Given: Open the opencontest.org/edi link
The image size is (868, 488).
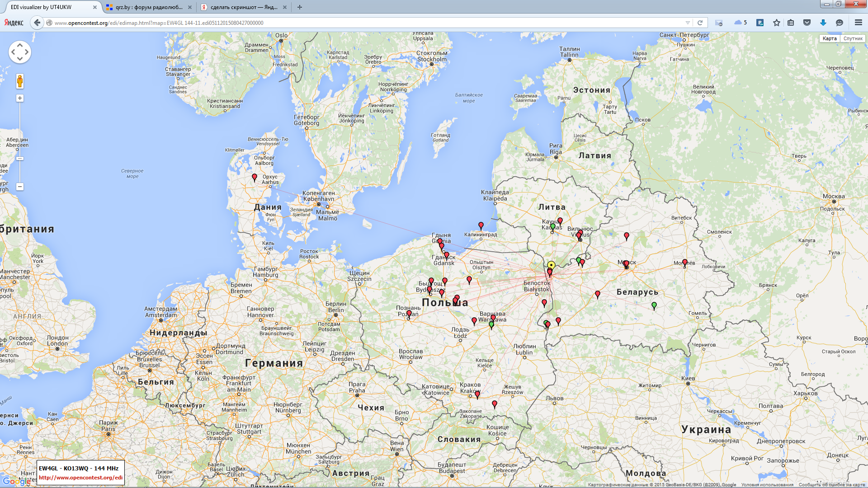Looking at the screenshot, I should point(80,478).
